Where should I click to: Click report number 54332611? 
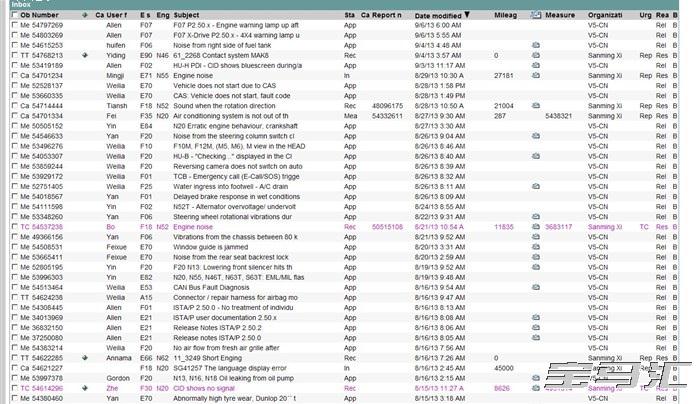tap(387, 116)
